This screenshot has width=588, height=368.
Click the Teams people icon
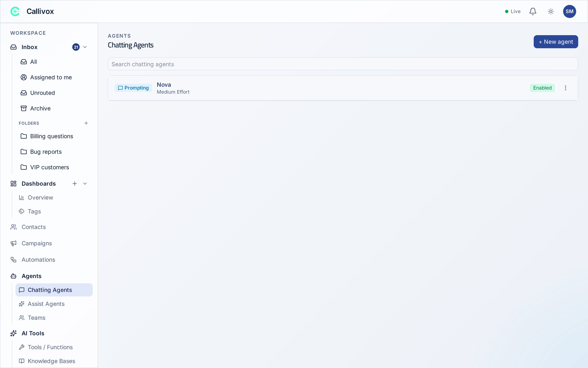pyautogui.click(x=22, y=318)
